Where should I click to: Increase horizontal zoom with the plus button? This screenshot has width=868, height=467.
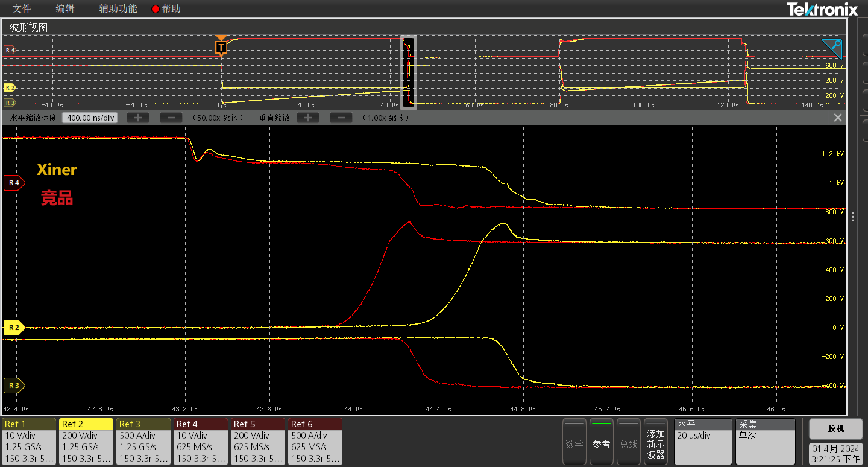click(x=138, y=118)
